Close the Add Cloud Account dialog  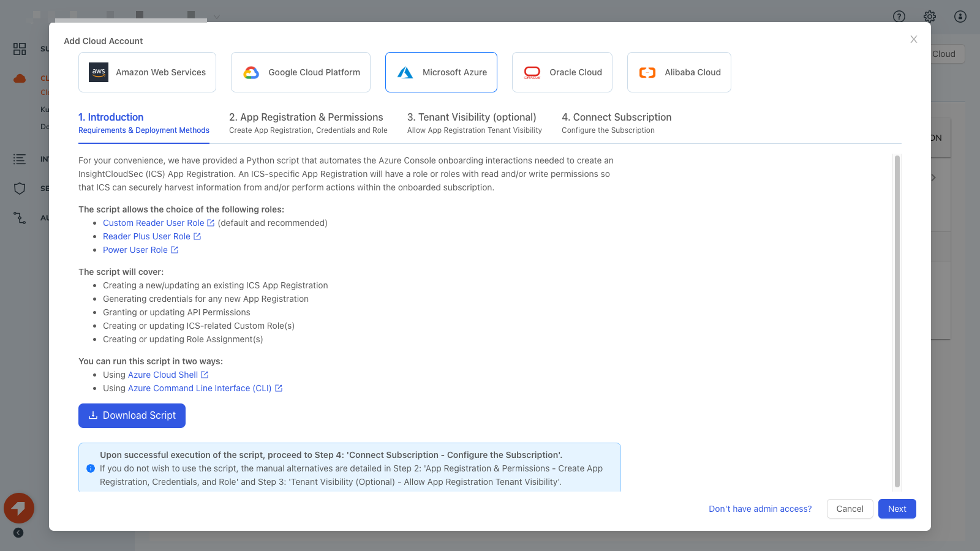pos(914,39)
